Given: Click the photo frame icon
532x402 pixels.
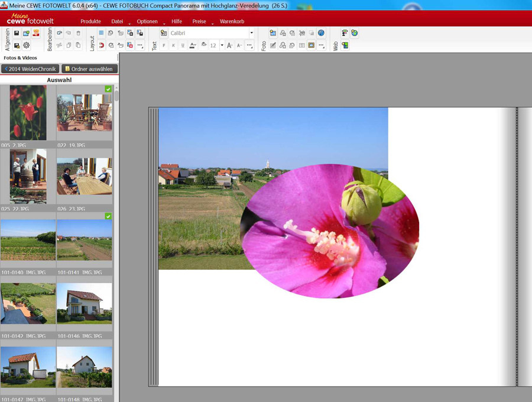Looking at the screenshot, I should point(312,46).
